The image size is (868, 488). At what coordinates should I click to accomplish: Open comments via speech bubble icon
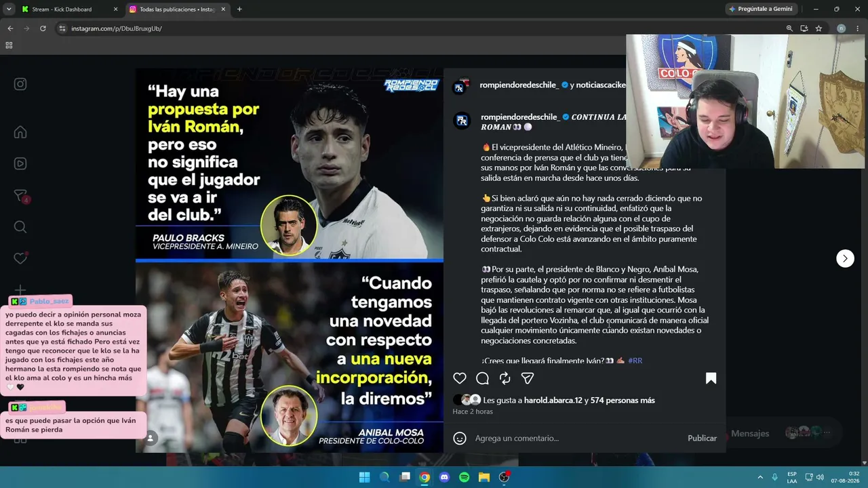tap(482, 378)
